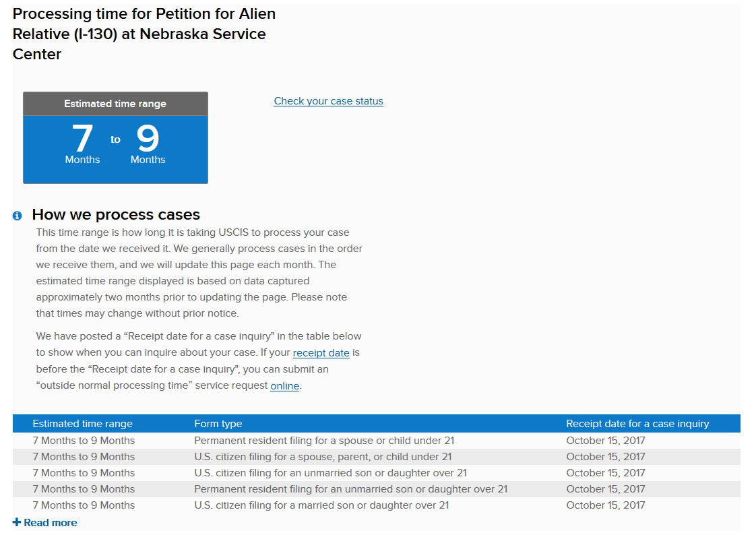Click the Estimated time range column header

tap(82, 424)
